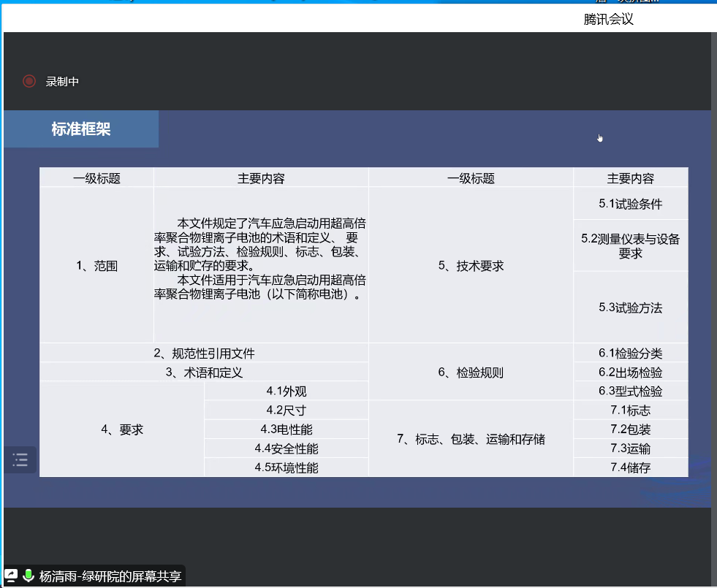Select the 1、范围 table cell
This screenshot has height=588, width=717.
coord(96,266)
